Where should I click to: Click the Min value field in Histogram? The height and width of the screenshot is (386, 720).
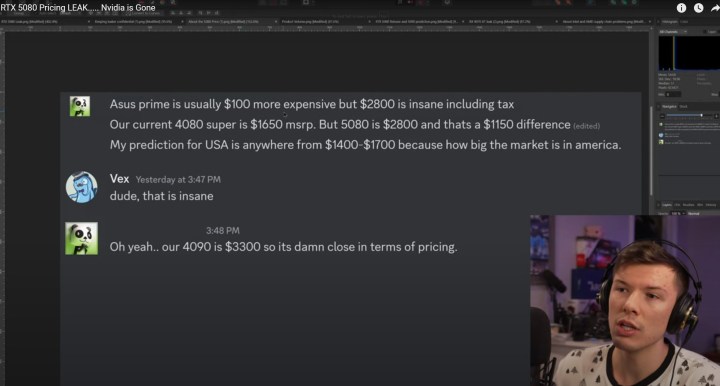pos(673,94)
